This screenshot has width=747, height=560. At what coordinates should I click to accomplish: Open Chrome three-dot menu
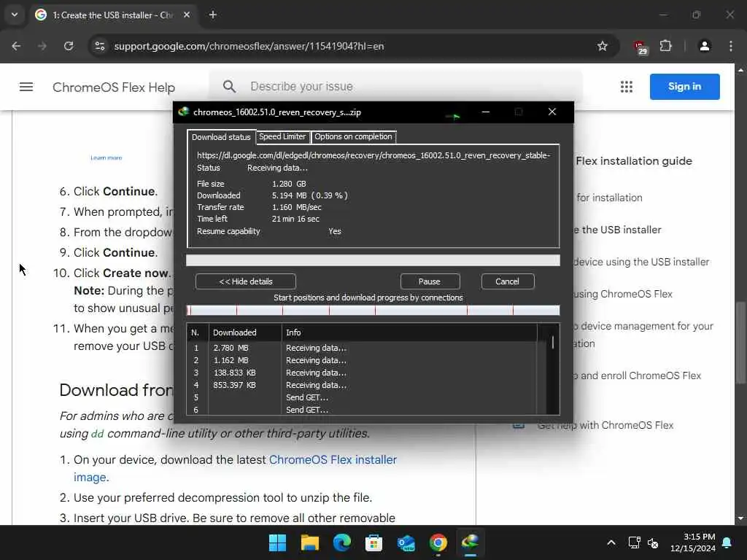[731, 46]
